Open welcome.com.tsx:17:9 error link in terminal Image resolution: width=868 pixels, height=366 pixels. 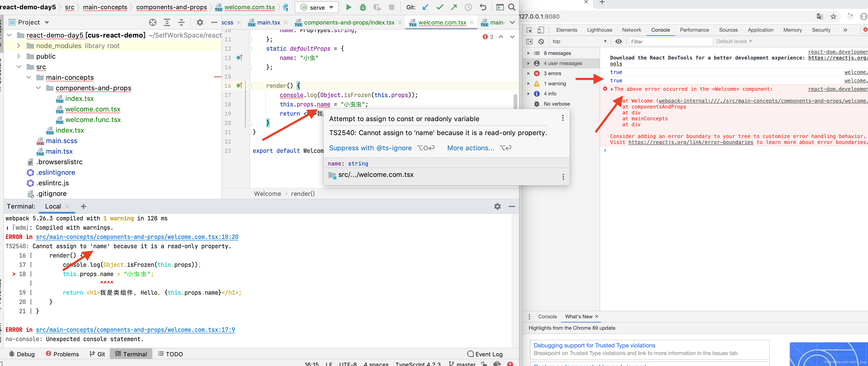135,330
